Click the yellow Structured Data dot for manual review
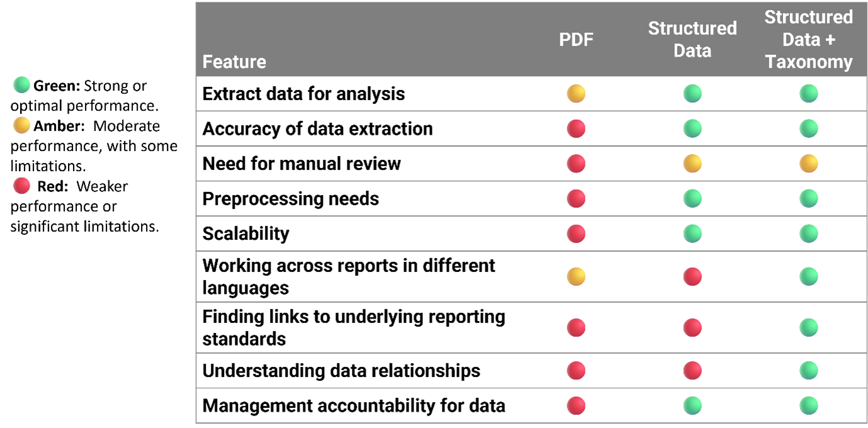This screenshot has width=868, height=428. pyautogui.click(x=692, y=164)
